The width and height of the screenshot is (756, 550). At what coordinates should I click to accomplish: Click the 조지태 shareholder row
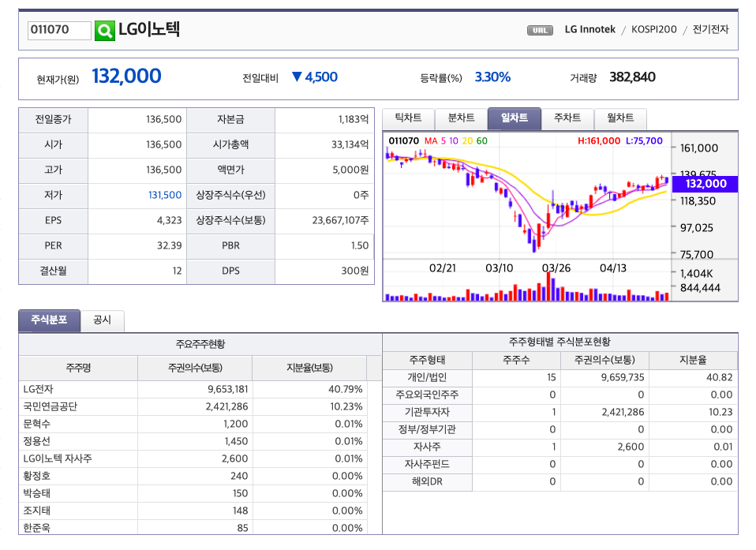(x=193, y=511)
